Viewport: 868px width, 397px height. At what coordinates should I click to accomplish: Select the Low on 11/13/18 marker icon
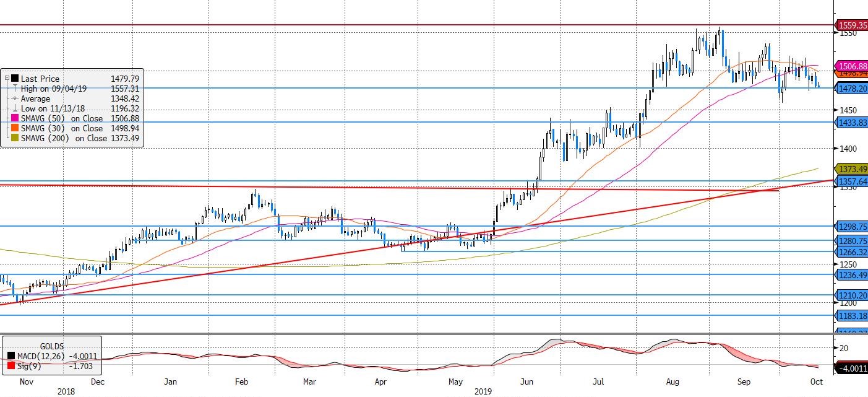15,108
